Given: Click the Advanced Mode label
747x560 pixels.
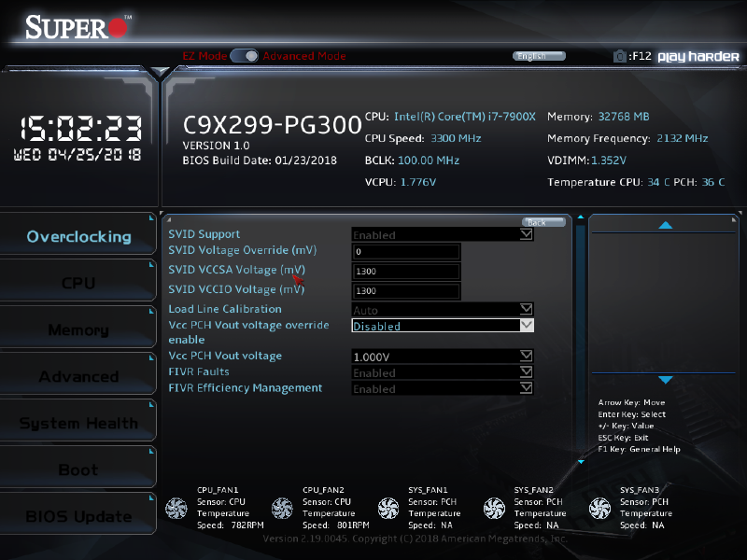Looking at the screenshot, I should click(304, 56).
